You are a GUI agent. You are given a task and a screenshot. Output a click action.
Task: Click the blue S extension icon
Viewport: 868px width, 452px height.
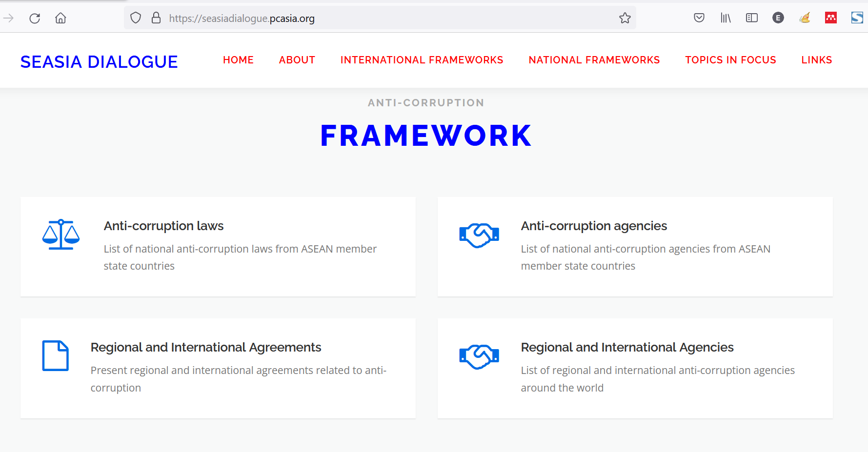pos(857,18)
